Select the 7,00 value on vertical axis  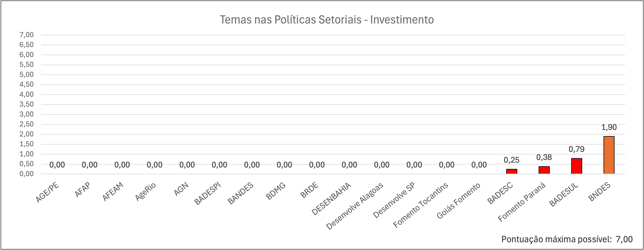[x=26, y=35]
